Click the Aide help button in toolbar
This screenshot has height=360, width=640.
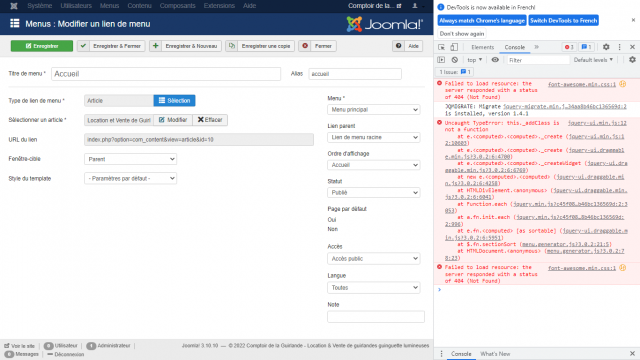click(x=408, y=46)
